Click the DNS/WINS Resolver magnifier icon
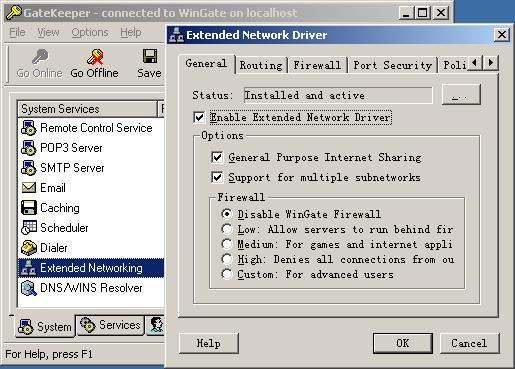This screenshot has width=515, height=369. point(29,288)
